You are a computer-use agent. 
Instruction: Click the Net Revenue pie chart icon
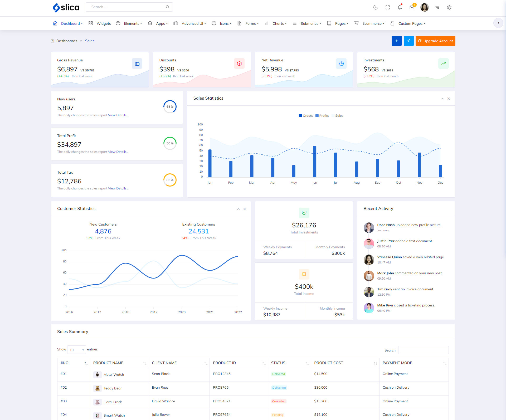click(341, 64)
